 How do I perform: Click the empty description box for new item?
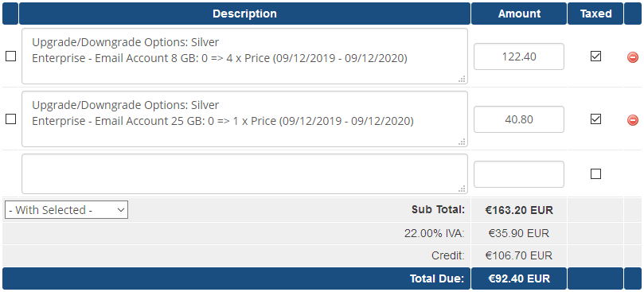[245, 173]
